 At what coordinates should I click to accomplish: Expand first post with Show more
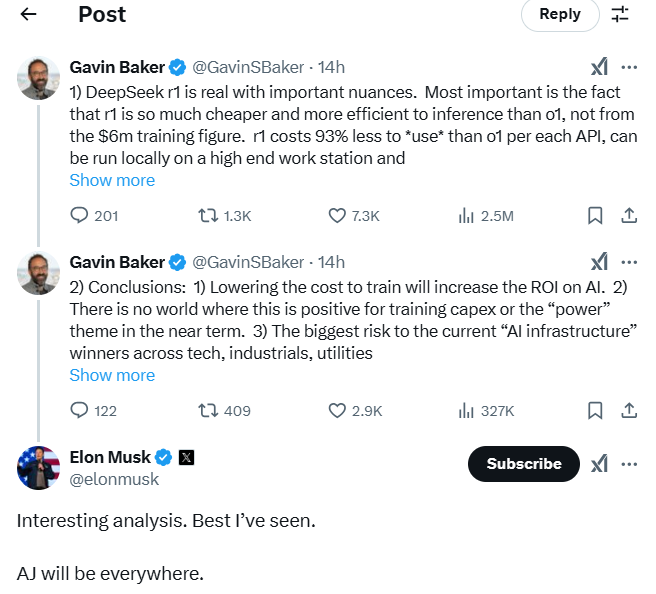[112, 180]
